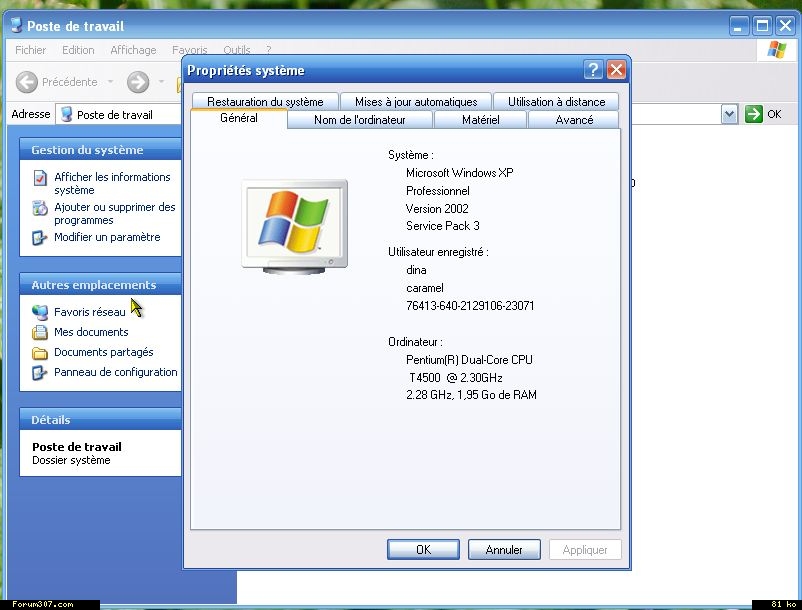Click the Ajouter ou supprimer des programmes icon
The height and width of the screenshot is (610, 802).
(40, 208)
